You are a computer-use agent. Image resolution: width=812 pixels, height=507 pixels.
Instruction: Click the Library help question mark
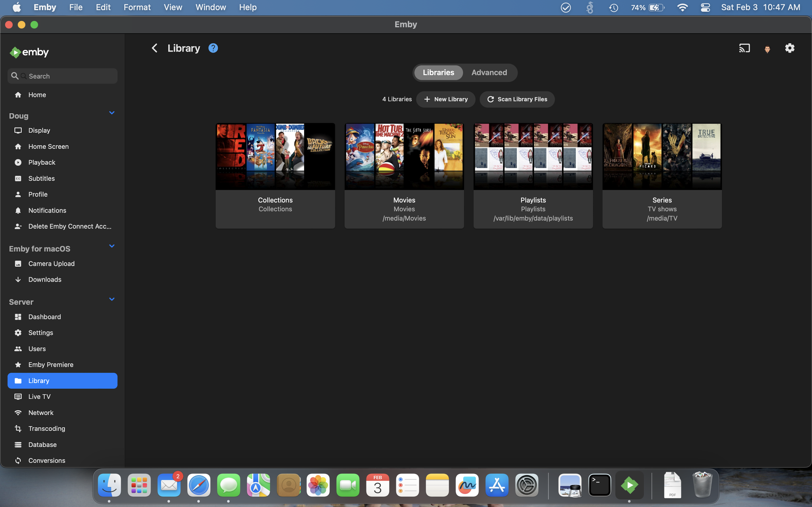(x=213, y=48)
